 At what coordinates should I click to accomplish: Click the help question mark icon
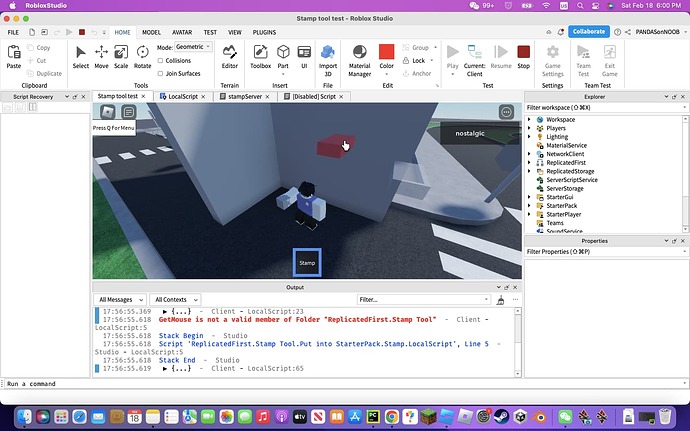(x=617, y=32)
